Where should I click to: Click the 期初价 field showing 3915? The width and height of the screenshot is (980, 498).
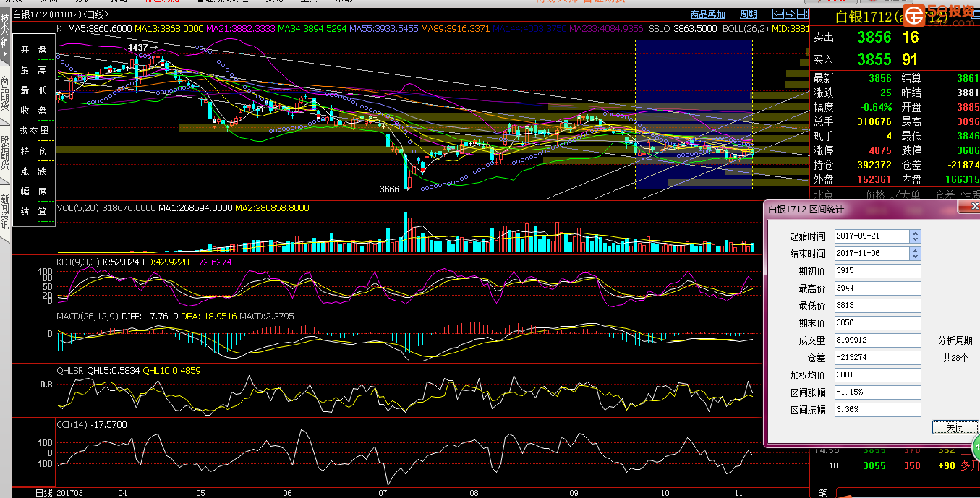pyautogui.click(x=878, y=271)
